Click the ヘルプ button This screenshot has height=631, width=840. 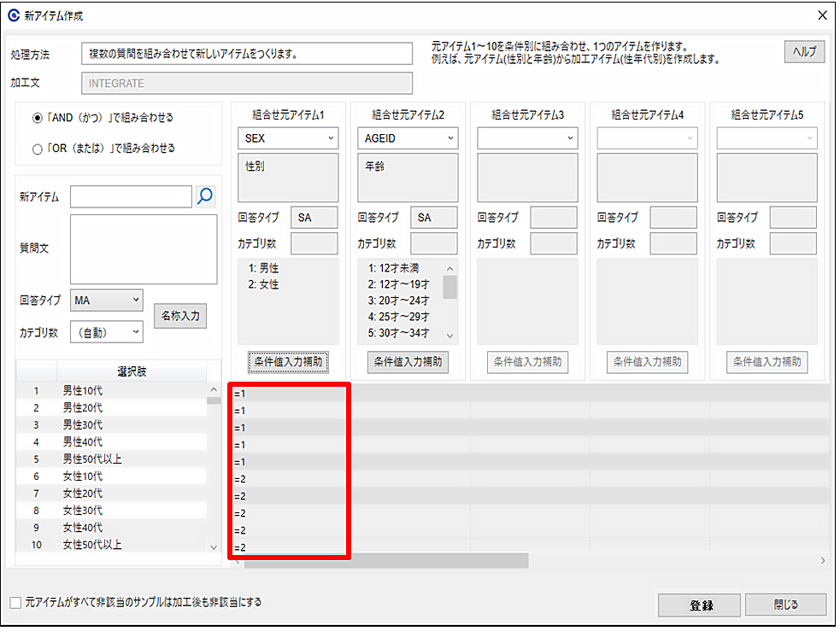(x=804, y=52)
